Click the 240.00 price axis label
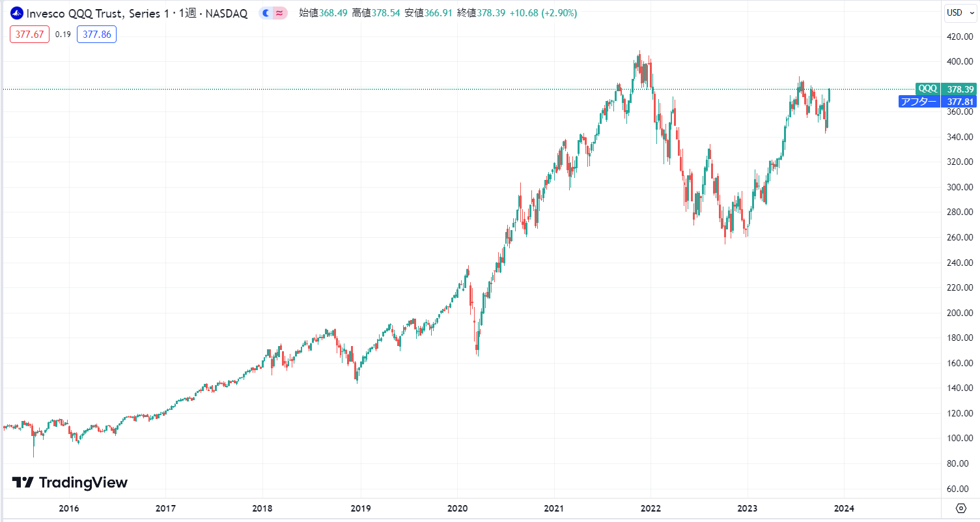The height and width of the screenshot is (522, 980). (960, 263)
